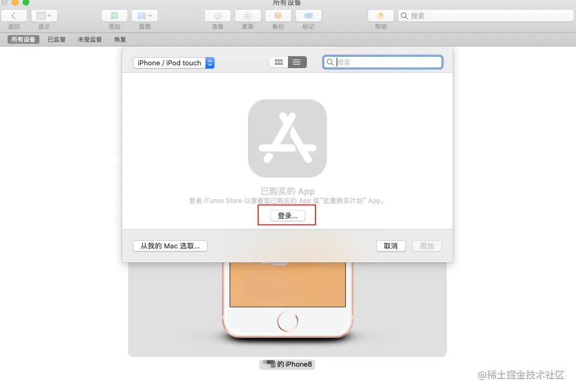The image size is (576, 392).
Task: Click the Prepare gear icon
Action: [x=217, y=16]
